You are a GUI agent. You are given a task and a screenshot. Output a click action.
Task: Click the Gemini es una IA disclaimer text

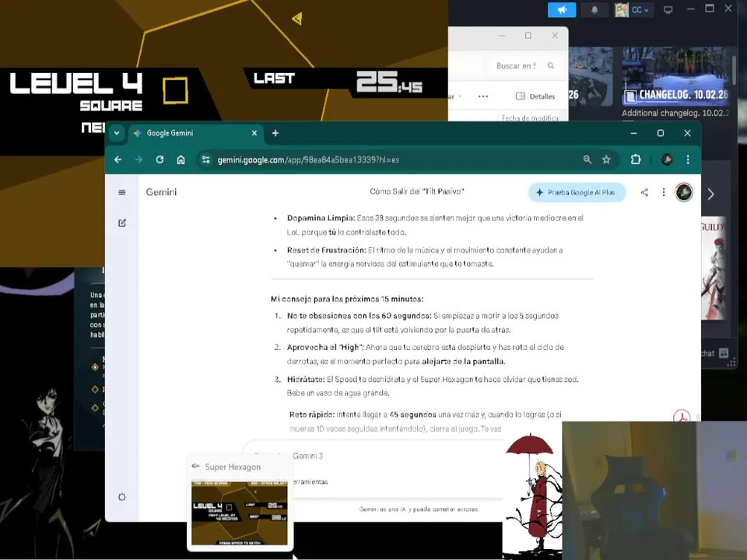(419, 509)
